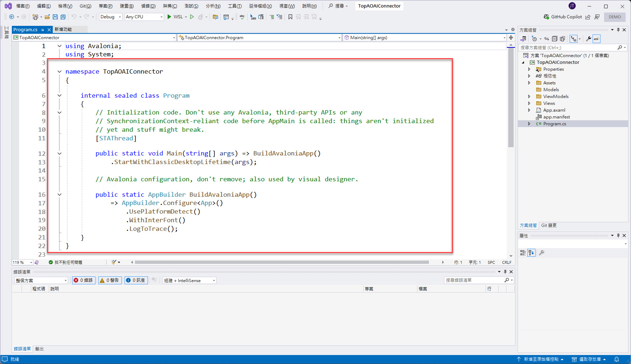Click the Find in Files folder icon
The image size is (631, 364).
[215, 17]
